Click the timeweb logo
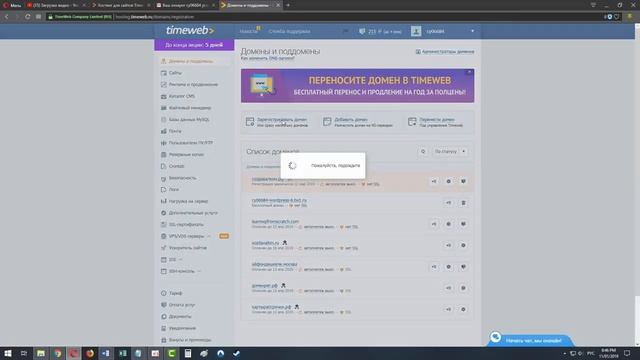 (190, 31)
